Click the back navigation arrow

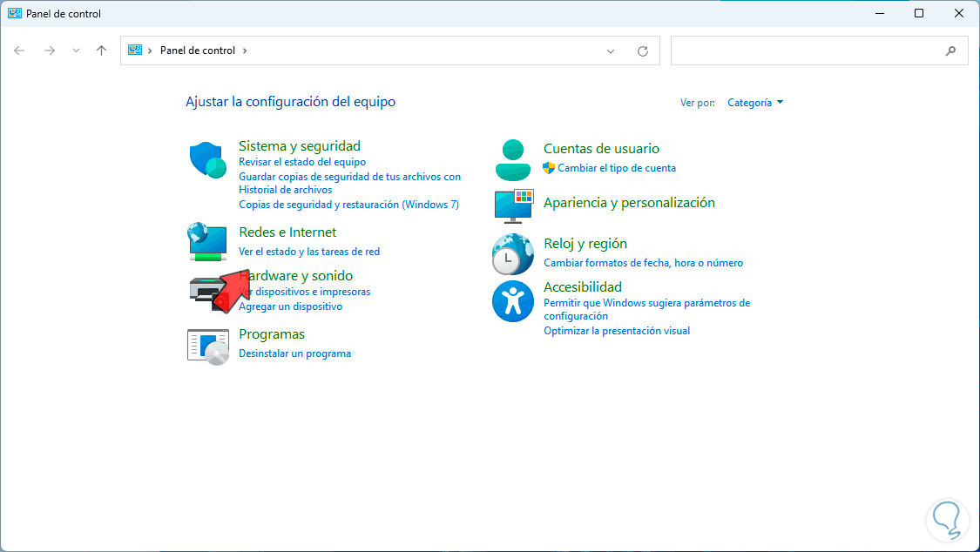click(x=19, y=50)
